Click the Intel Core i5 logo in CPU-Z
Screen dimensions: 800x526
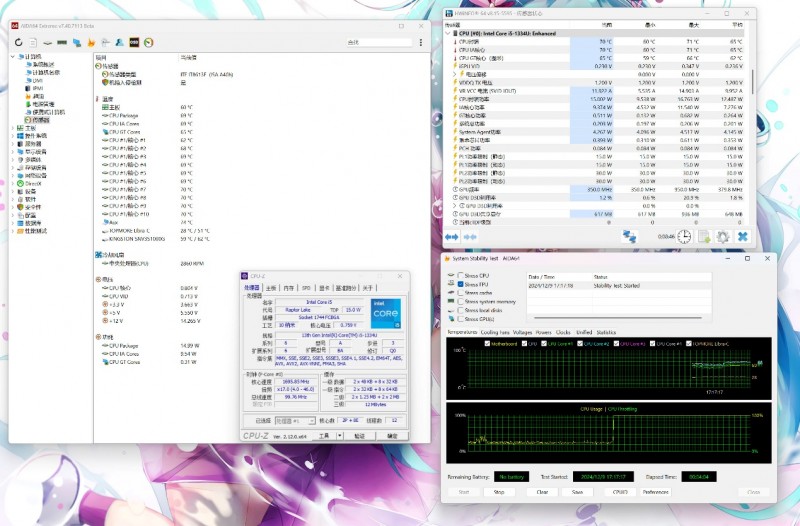click(x=386, y=313)
